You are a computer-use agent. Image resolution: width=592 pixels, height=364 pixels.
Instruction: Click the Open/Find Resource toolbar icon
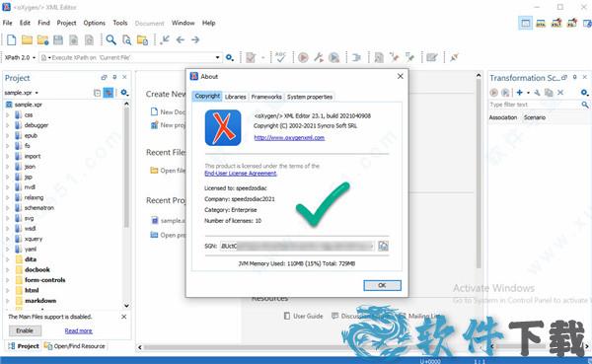click(x=142, y=39)
